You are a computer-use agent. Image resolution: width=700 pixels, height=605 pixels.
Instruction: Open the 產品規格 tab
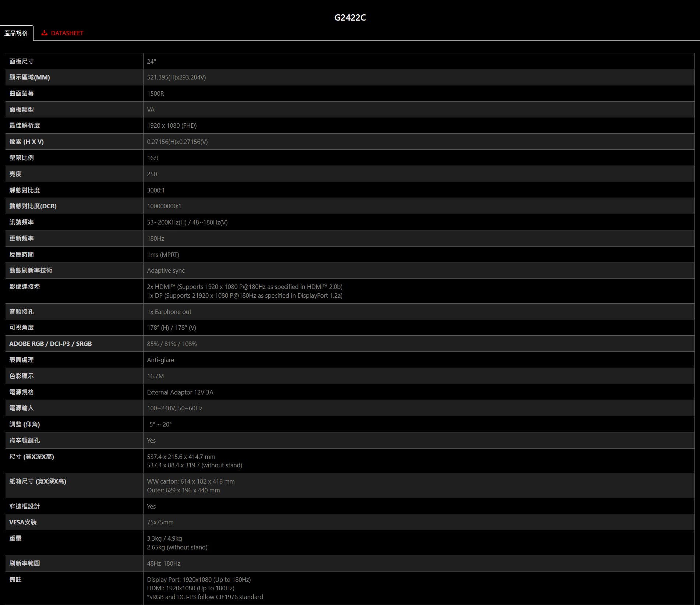16,33
